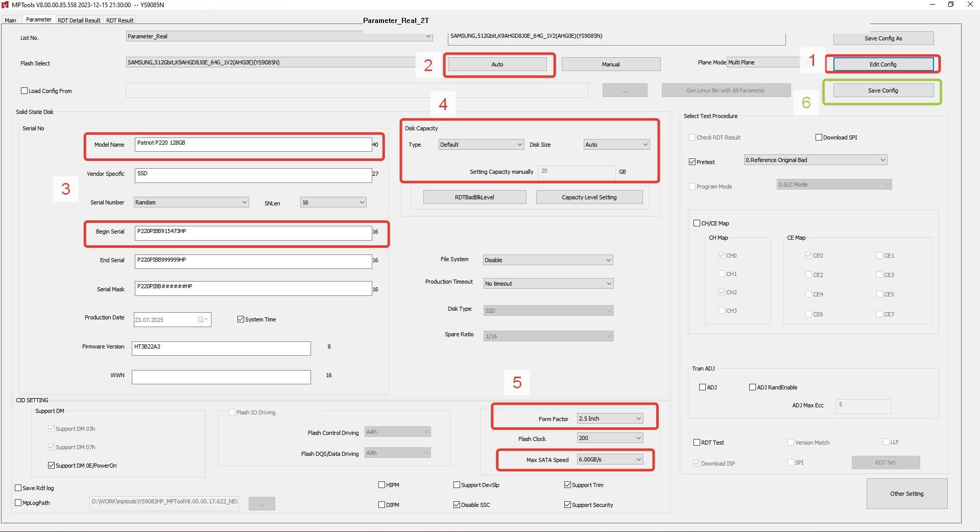Click the browse button next to MpLogPath
The width and height of the screenshot is (980, 532).
click(x=261, y=504)
